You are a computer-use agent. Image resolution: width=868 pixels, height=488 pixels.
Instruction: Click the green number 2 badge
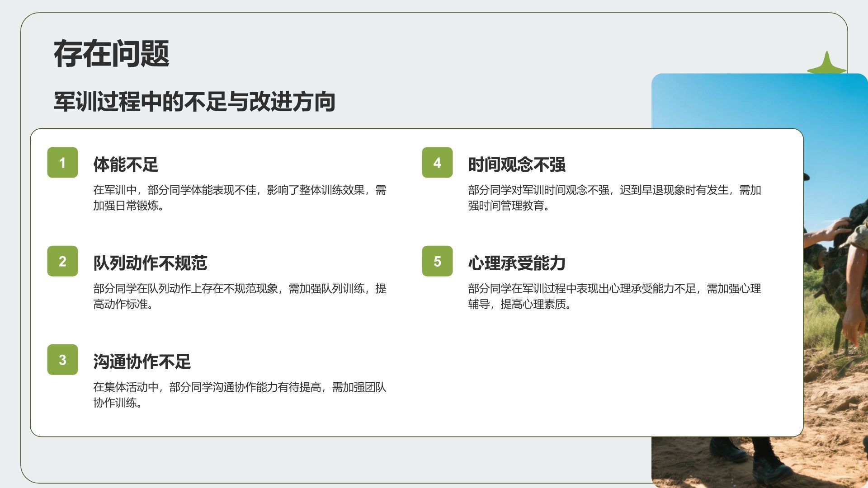coord(62,261)
